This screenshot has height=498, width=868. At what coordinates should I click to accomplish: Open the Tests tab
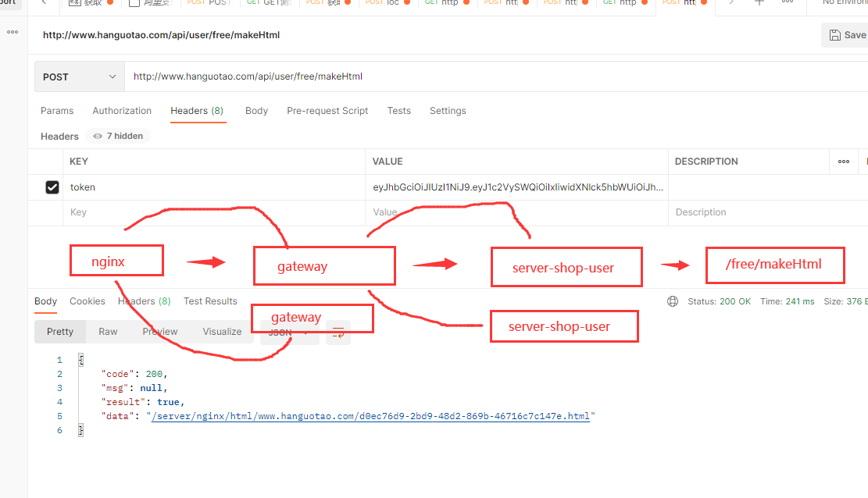pos(399,111)
